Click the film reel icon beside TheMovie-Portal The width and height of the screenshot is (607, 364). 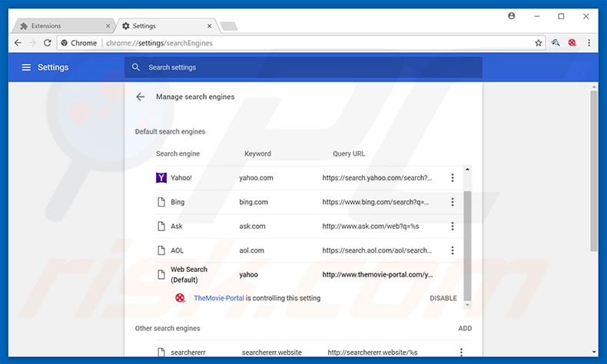click(x=180, y=298)
